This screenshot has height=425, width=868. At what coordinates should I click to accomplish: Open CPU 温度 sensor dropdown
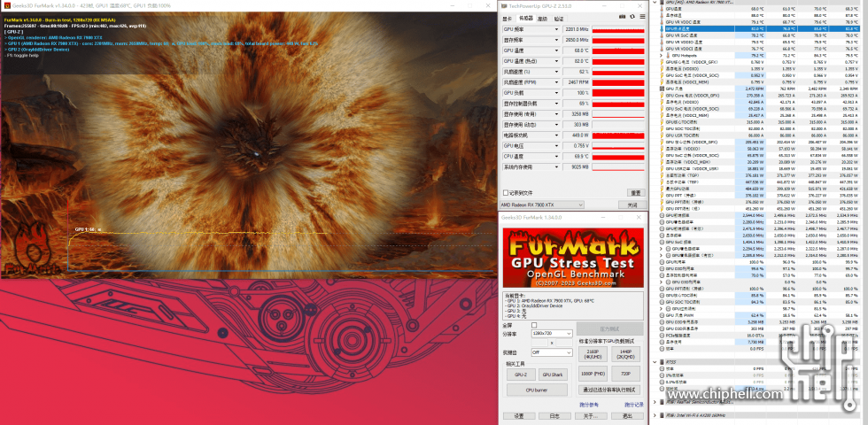click(556, 156)
